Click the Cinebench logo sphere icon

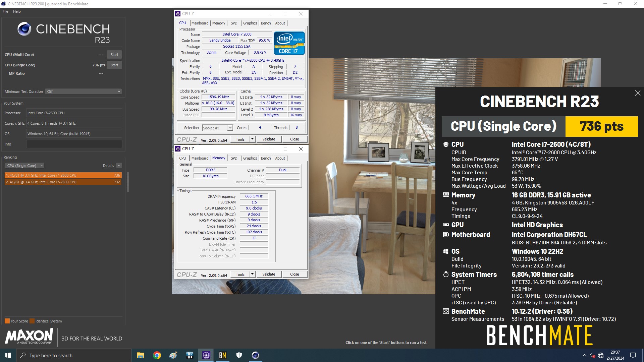[x=24, y=29]
